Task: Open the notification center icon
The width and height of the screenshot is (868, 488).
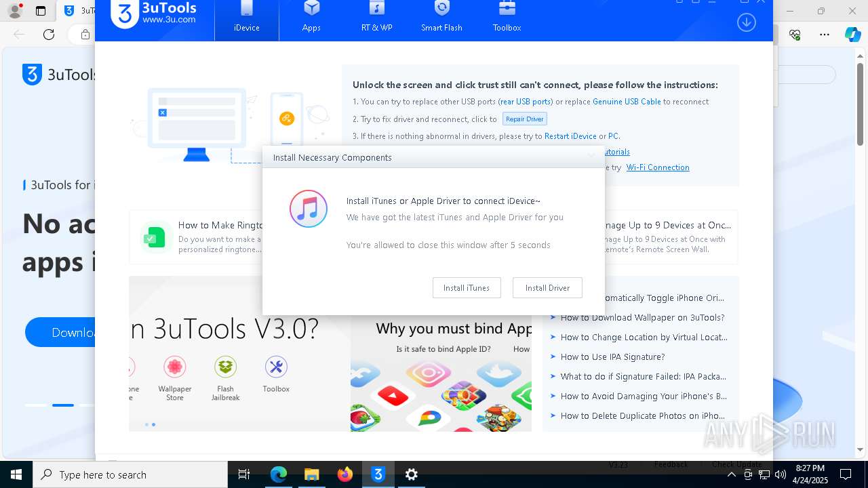Action: 846,474
